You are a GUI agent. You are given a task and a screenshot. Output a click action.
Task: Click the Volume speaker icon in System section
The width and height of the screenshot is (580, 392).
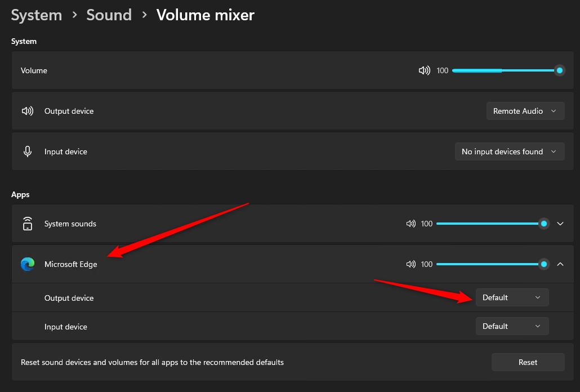424,70
